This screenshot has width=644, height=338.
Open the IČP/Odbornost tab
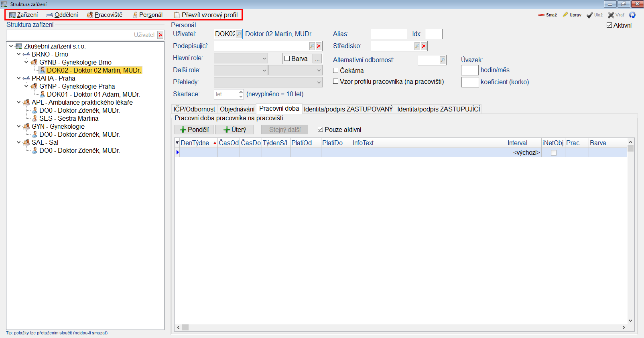(194, 109)
